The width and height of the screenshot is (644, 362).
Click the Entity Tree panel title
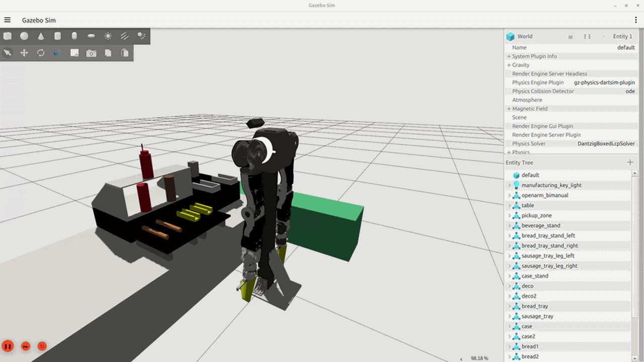point(519,162)
